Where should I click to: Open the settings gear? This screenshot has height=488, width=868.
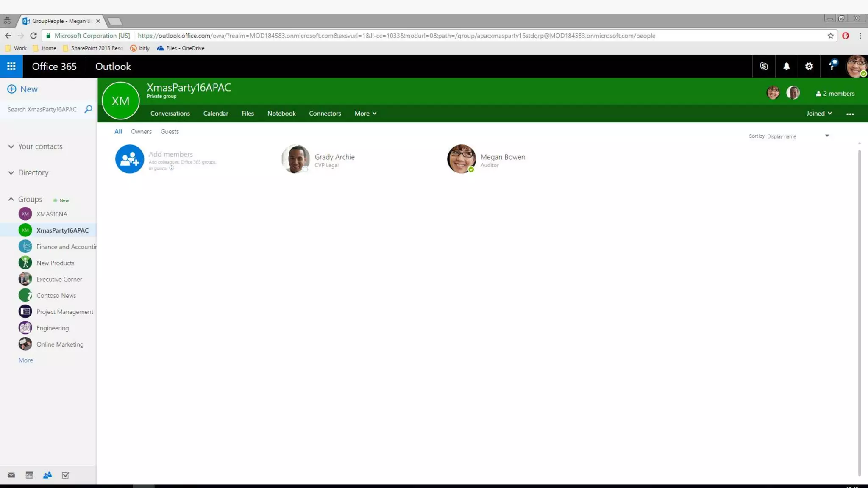tap(809, 67)
